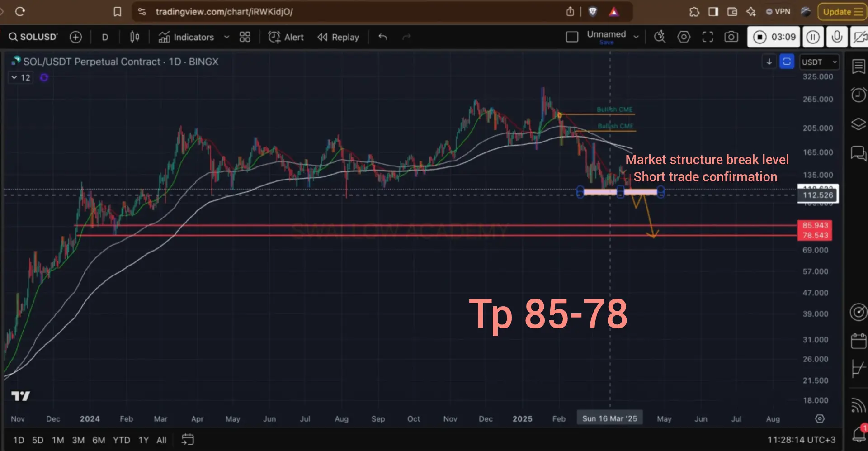868x451 pixels.
Task: Click the purple indicator icon in legend
Action: point(44,78)
